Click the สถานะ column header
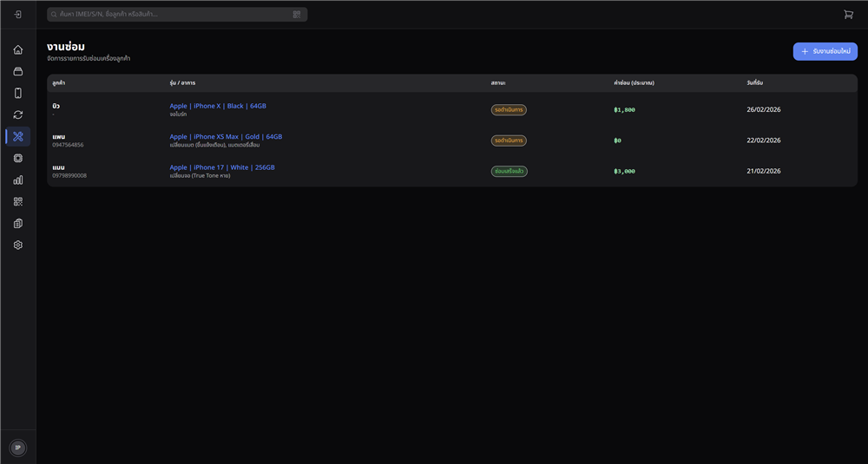 click(497, 83)
